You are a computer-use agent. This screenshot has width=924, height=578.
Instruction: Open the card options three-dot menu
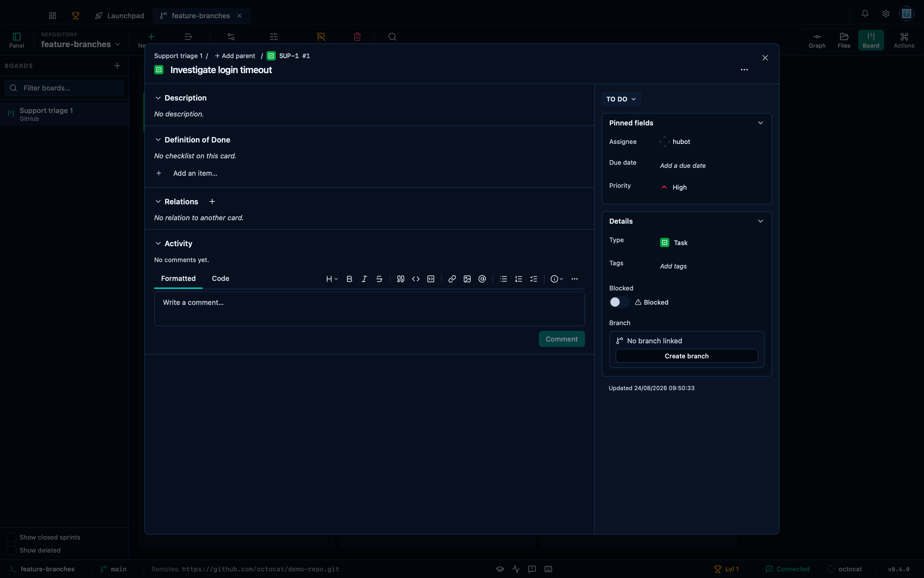point(744,70)
